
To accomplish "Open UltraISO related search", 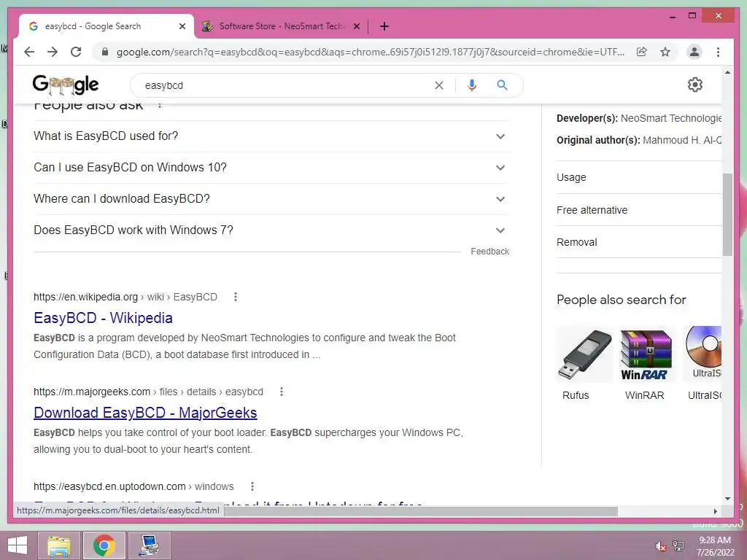I will pyautogui.click(x=703, y=365).
